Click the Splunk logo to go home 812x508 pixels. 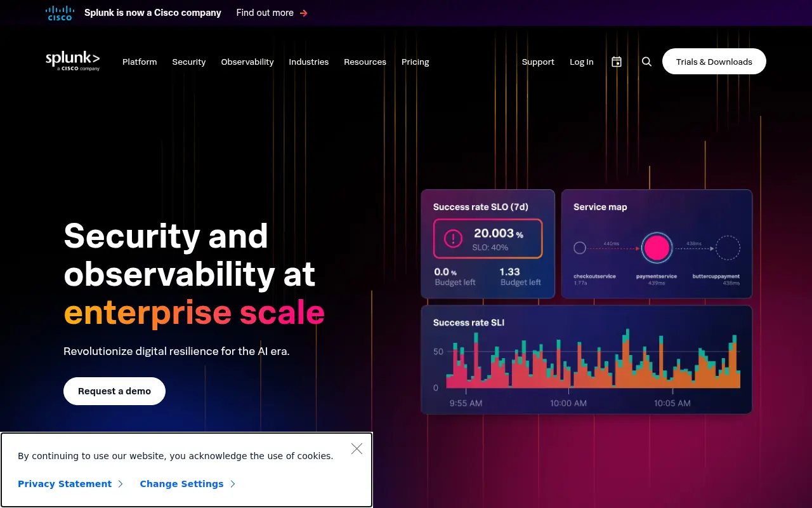coord(72,61)
